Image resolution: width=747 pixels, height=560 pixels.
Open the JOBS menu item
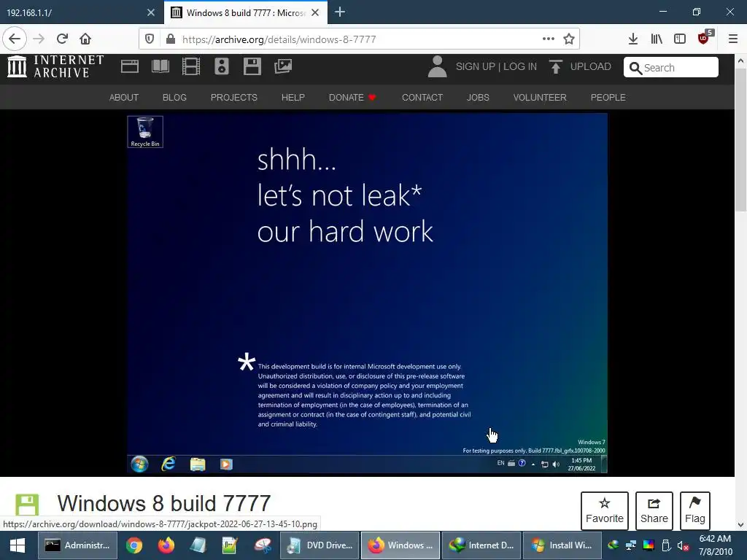coord(478,97)
